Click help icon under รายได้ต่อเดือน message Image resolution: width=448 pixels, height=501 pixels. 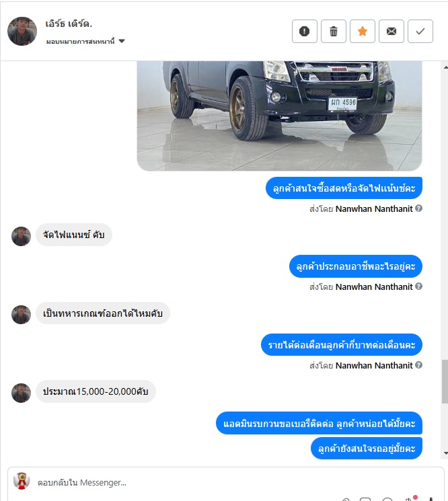pos(418,365)
